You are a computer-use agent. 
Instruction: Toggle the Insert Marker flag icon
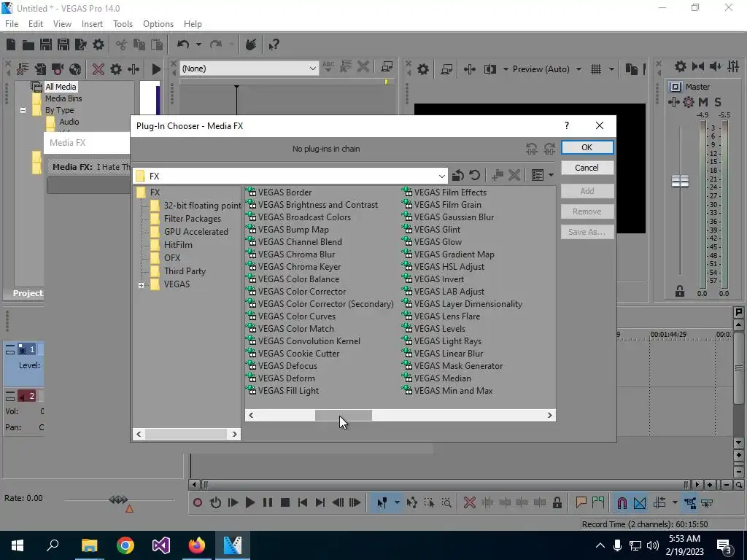click(581, 502)
